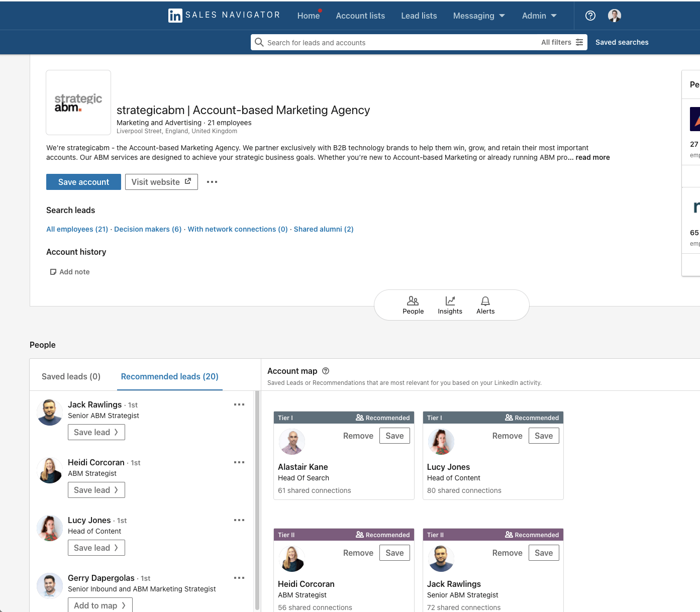Open Lead lists in navigation
This screenshot has width=700, height=612.
[419, 16]
